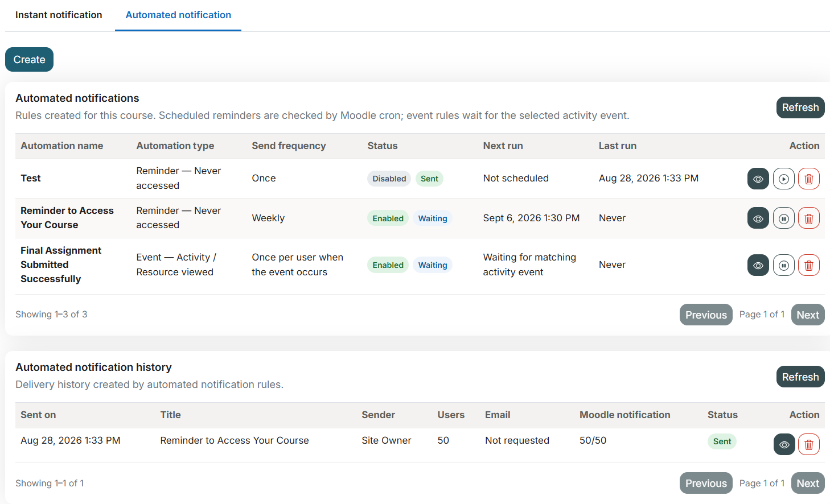
Task: Click the Create button
Action: [29, 60]
